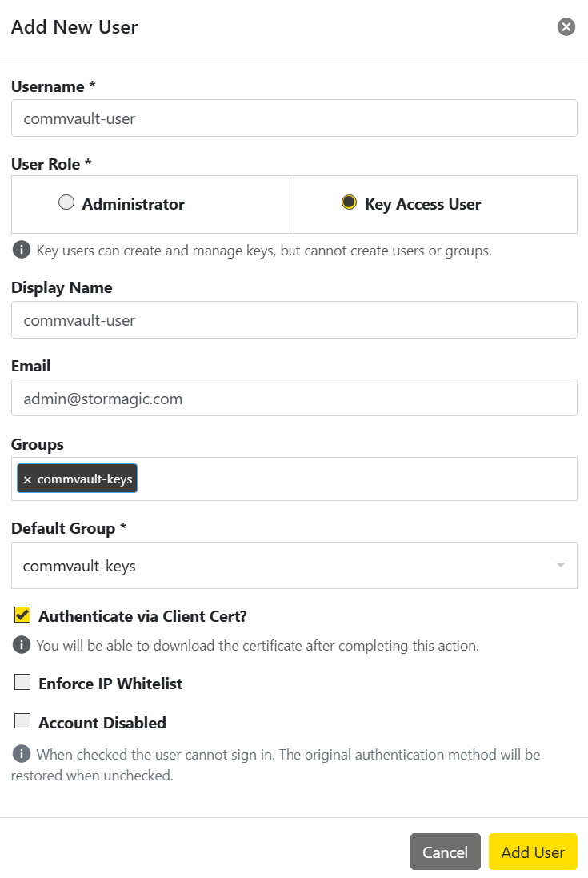Click the Email field with admin@stormagic.com

point(294,398)
